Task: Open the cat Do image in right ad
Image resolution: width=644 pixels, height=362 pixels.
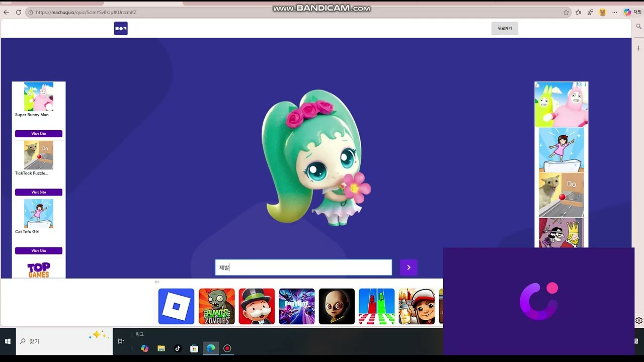Action: 561,195
